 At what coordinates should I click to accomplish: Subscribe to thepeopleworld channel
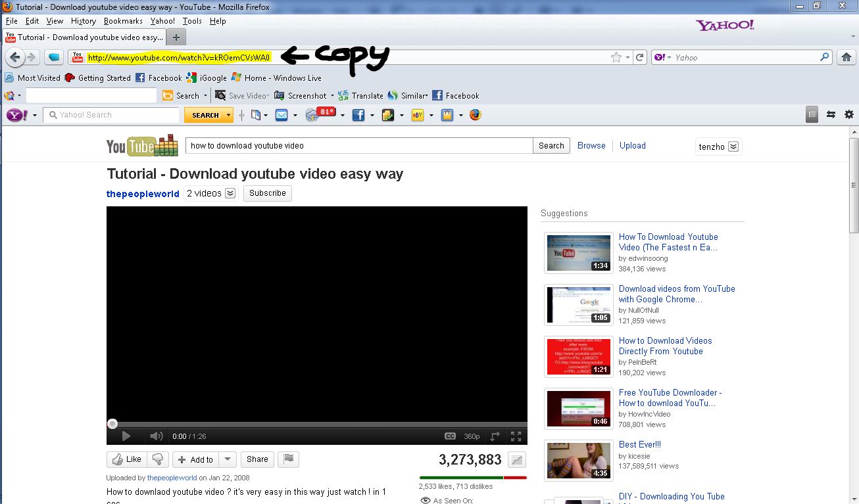tap(268, 193)
